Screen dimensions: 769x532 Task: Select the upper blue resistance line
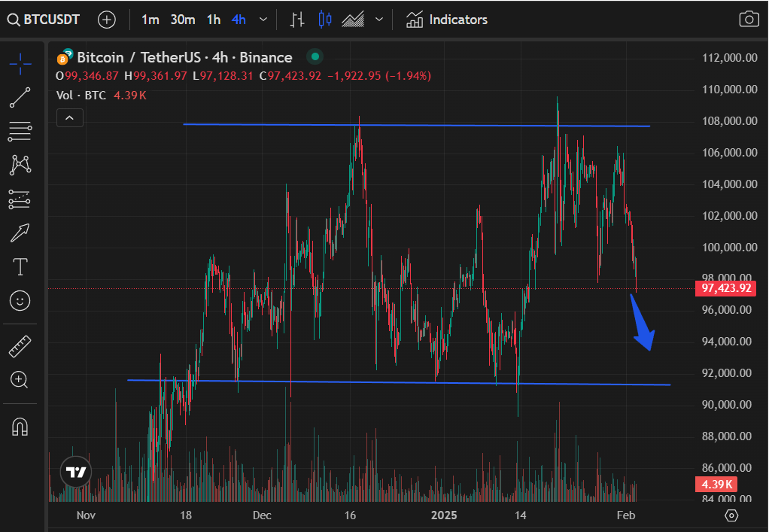tap(416, 126)
